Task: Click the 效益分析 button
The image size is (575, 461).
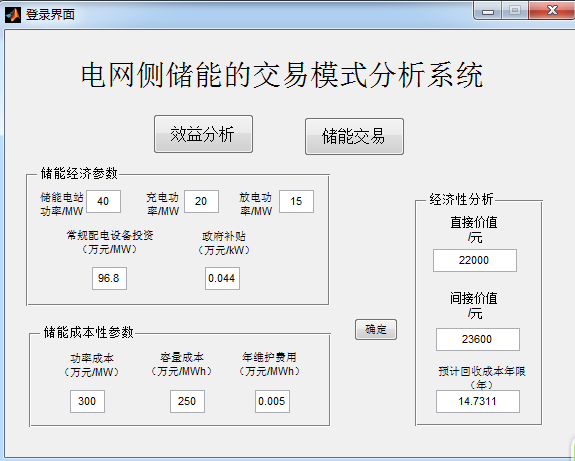Action: coord(203,134)
